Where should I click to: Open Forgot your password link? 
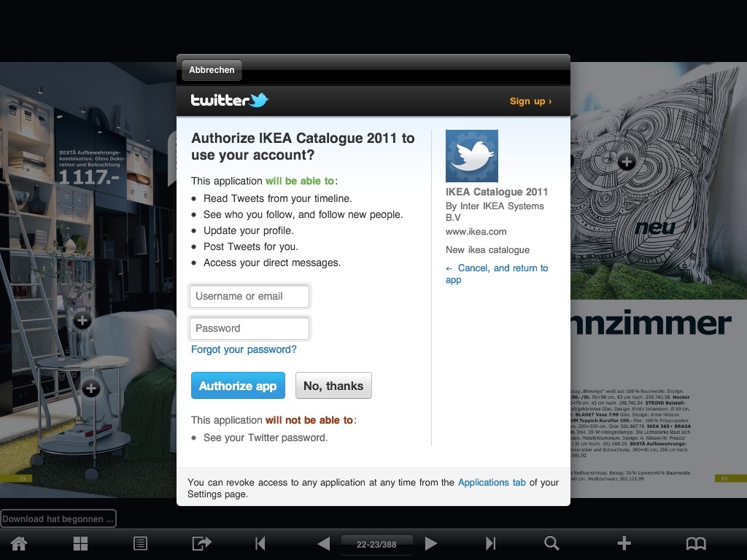(244, 349)
